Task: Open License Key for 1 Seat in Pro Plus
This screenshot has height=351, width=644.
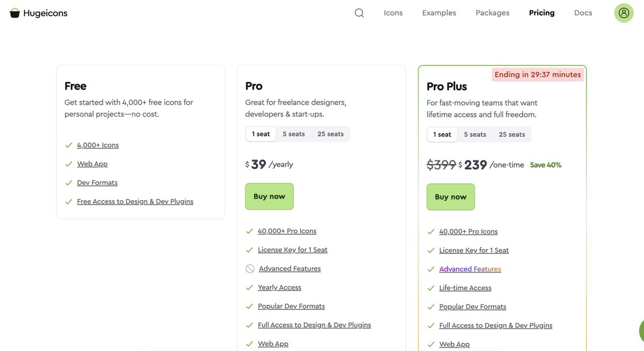Action: coord(474,251)
